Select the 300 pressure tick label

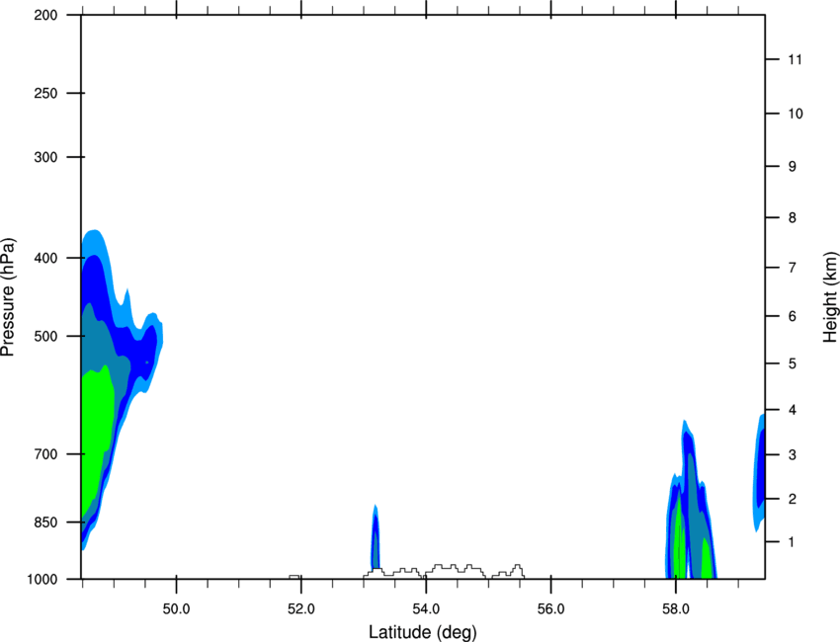click(x=45, y=157)
